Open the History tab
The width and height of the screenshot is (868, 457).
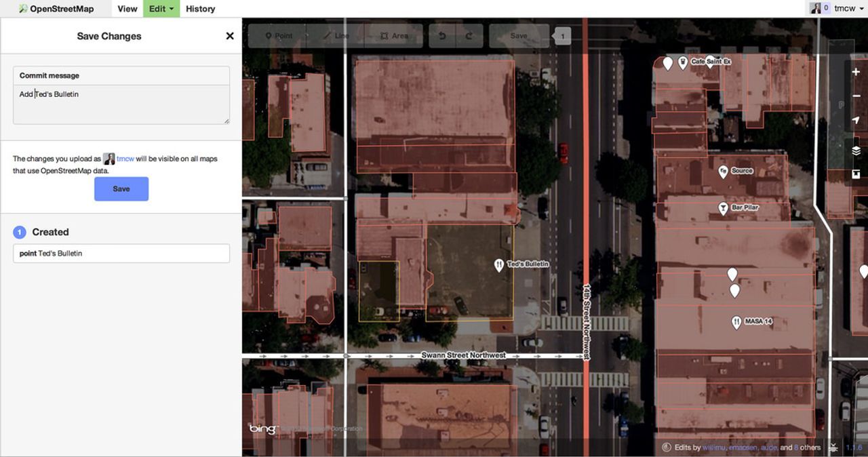pos(200,9)
